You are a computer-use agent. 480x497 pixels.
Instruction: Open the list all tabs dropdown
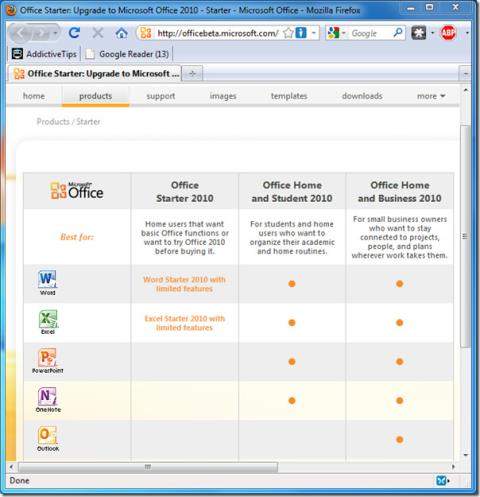pos(465,73)
